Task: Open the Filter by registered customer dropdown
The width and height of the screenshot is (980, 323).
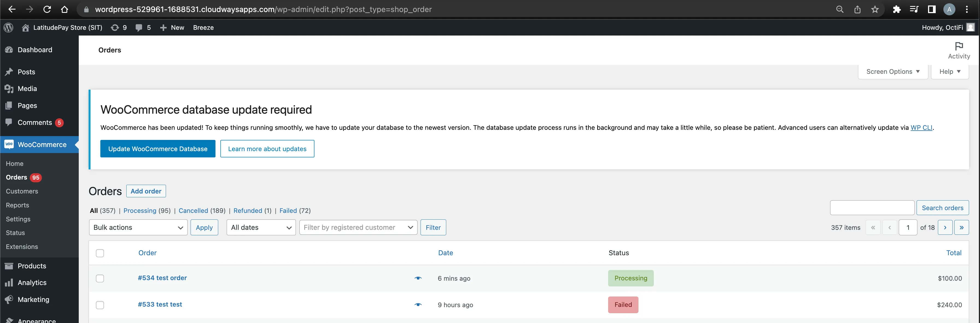Action: point(358,228)
